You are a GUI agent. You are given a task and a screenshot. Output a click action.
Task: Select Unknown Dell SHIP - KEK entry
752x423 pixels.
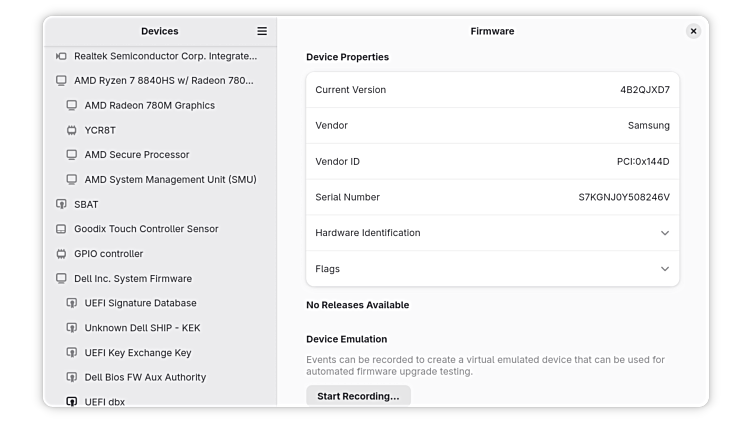click(x=142, y=328)
